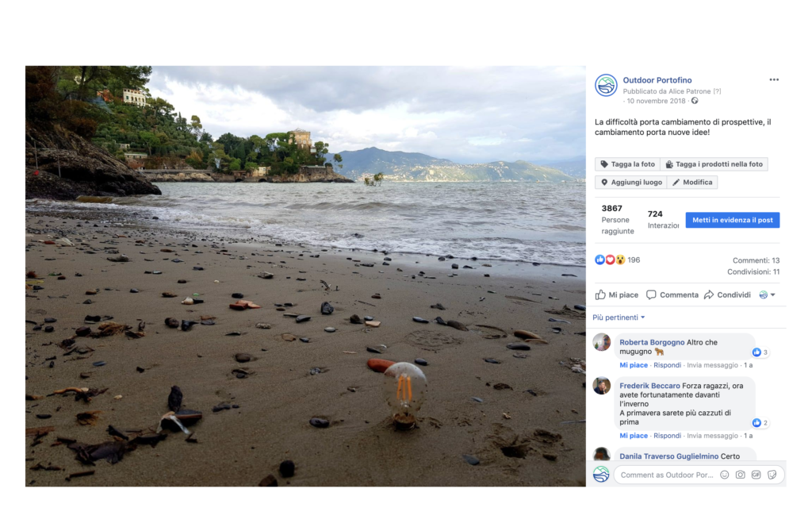The width and height of the screenshot is (812, 508).
Task: Like Roberta Borgogno's comment
Action: point(634,365)
